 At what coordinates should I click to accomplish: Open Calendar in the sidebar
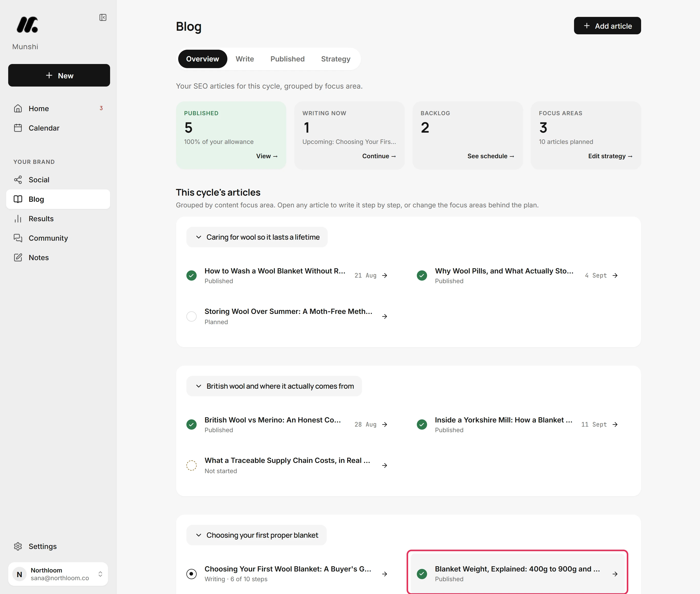(x=58, y=128)
